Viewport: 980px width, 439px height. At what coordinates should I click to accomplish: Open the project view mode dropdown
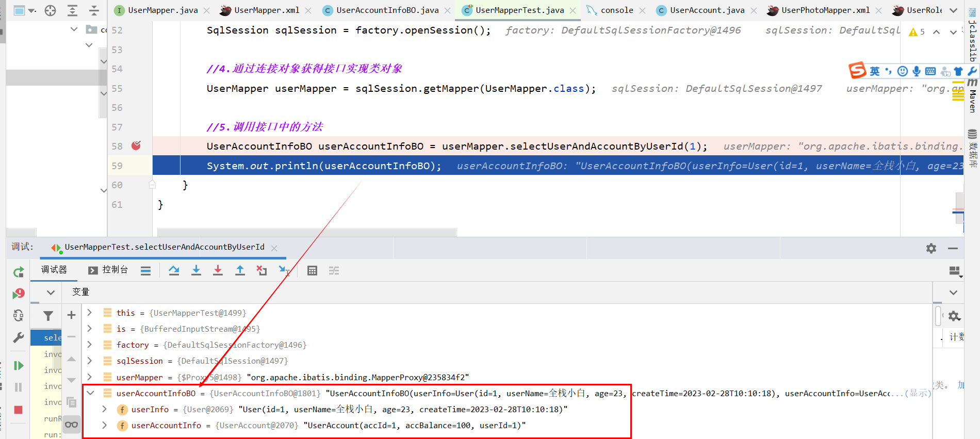point(24,10)
